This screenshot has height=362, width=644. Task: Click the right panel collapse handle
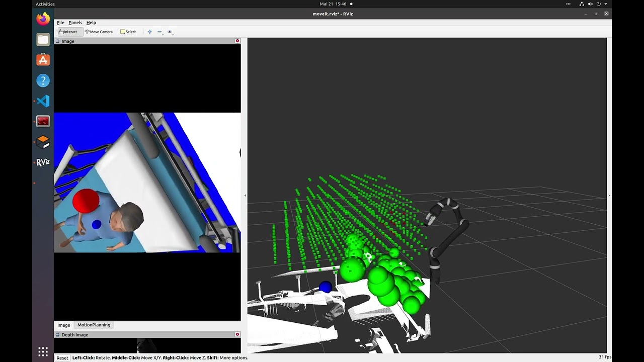(x=609, y=196)
